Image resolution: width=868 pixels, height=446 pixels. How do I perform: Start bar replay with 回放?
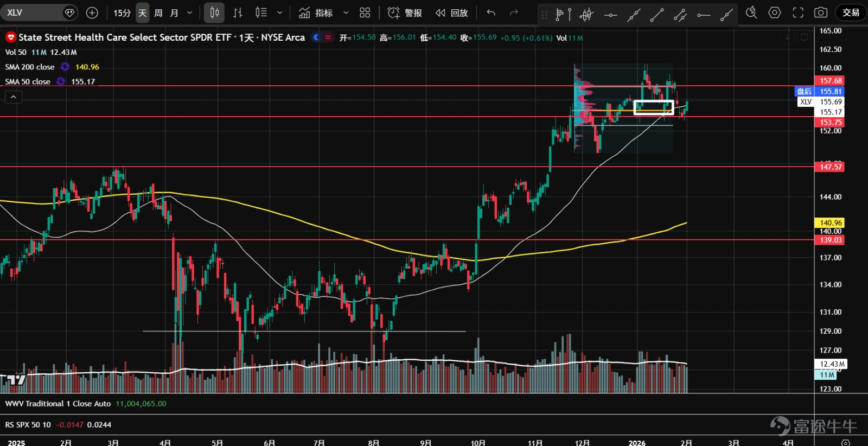point(452,12)
